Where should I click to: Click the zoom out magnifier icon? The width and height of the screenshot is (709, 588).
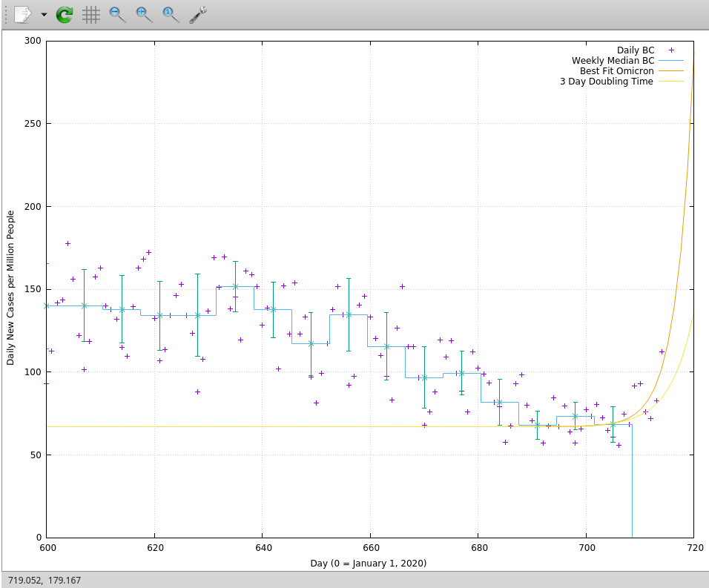click(x=118, y=15)
